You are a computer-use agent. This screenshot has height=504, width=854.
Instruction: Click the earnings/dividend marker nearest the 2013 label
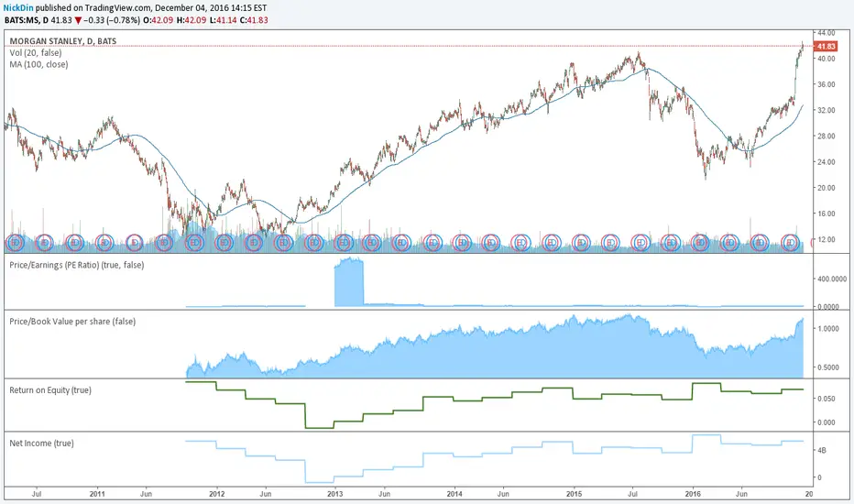(x=343, y=242)
